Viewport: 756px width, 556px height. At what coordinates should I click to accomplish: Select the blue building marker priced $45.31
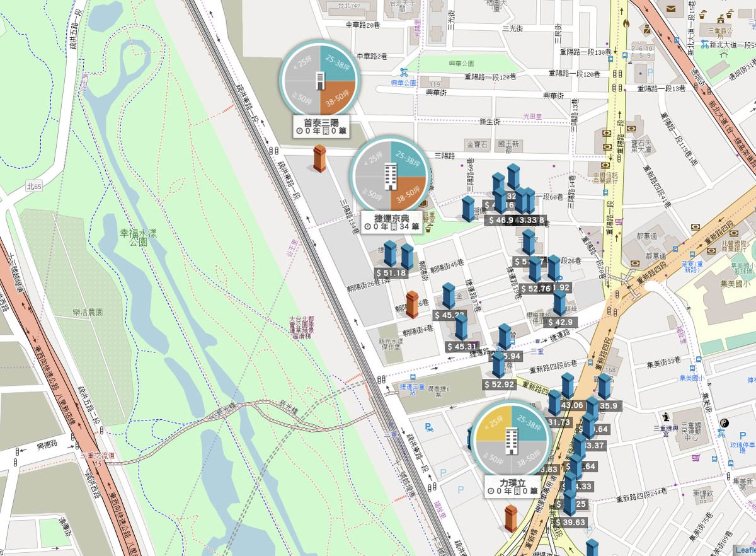click(462, 328)
